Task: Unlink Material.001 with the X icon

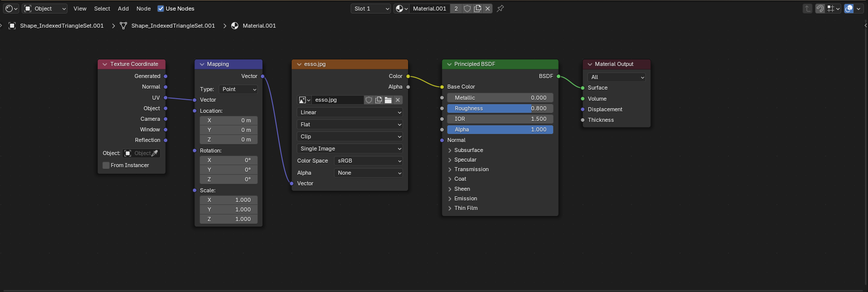Action: pos(488,9)
